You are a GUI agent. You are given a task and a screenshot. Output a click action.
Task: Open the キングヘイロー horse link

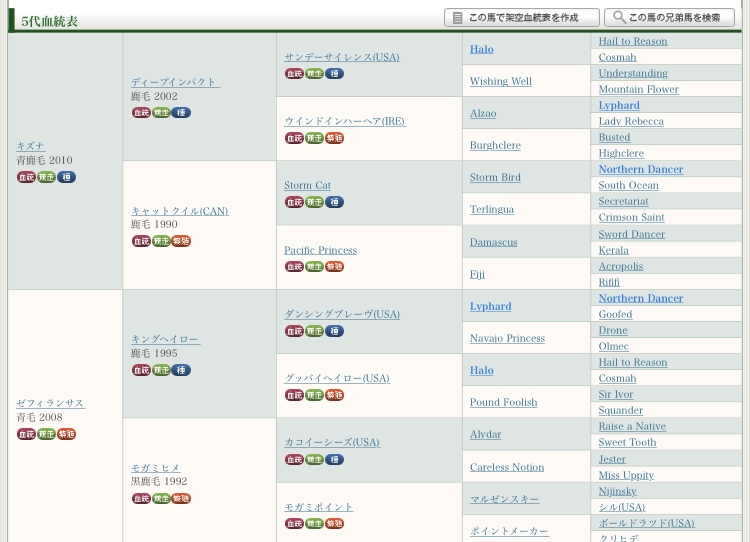(x=165, y=339)
